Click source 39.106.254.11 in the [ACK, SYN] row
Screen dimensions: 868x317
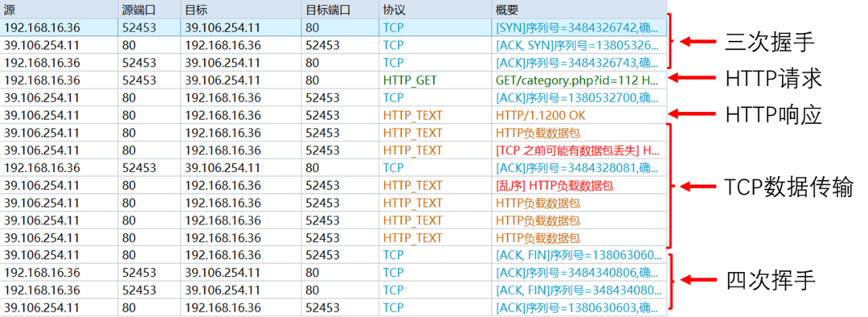point(59,45)
